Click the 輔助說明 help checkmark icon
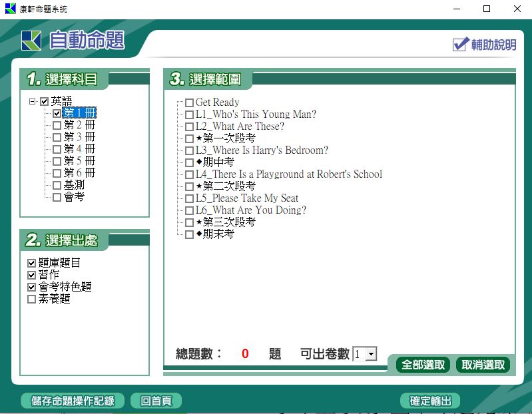532x414 pixels. point(460,44)
